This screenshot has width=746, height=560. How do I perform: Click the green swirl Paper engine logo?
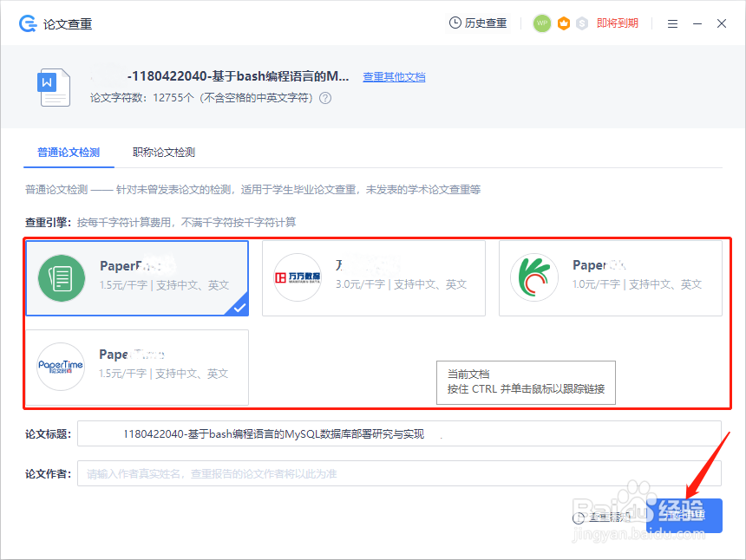point(534,277)
